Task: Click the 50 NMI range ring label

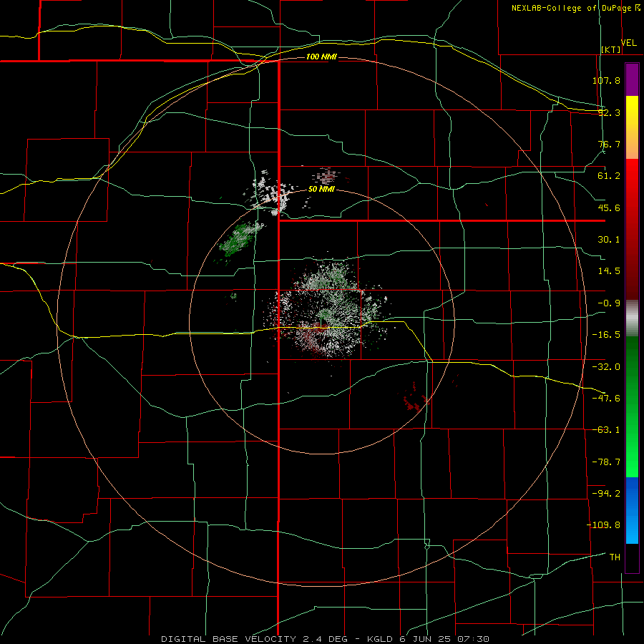Action: 321,190
